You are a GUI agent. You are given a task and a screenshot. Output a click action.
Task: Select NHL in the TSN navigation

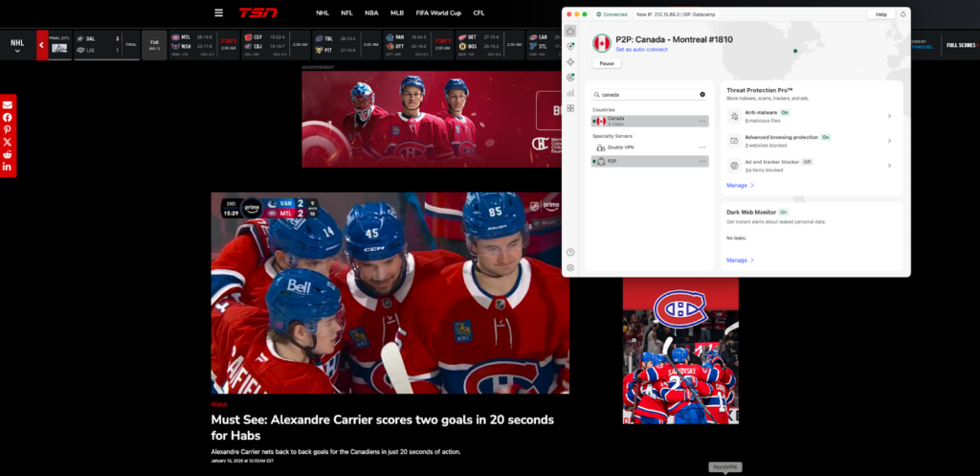[x=323, y=12]
